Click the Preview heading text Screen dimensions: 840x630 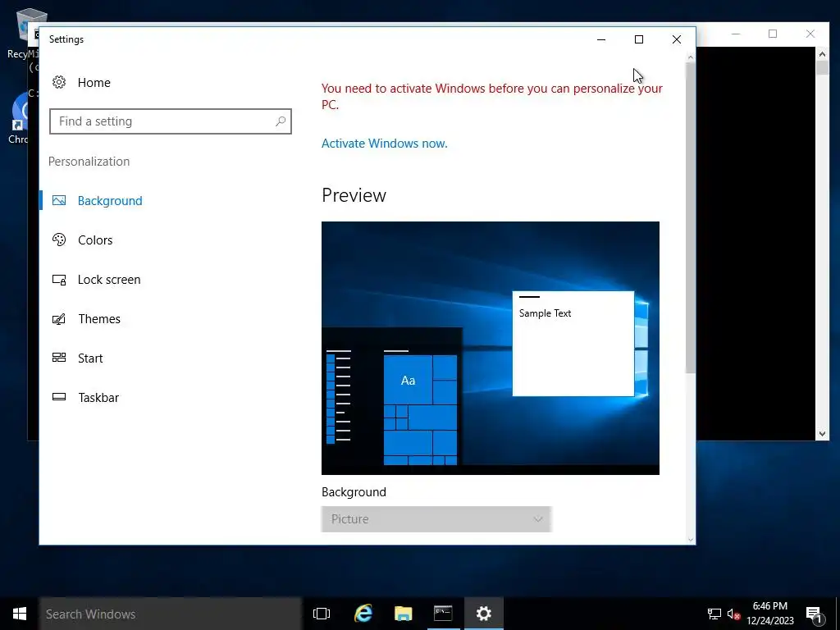(354, 195)
